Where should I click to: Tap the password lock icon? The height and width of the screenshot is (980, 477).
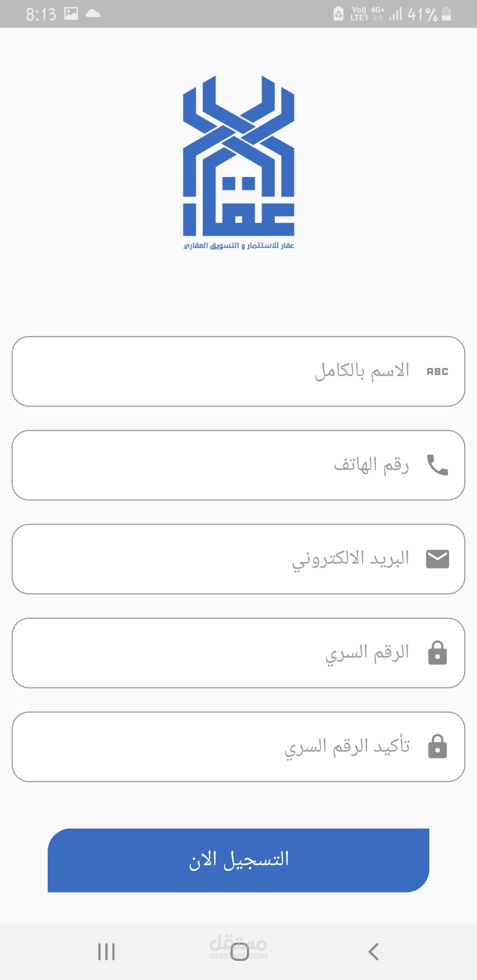coord(437,653)
